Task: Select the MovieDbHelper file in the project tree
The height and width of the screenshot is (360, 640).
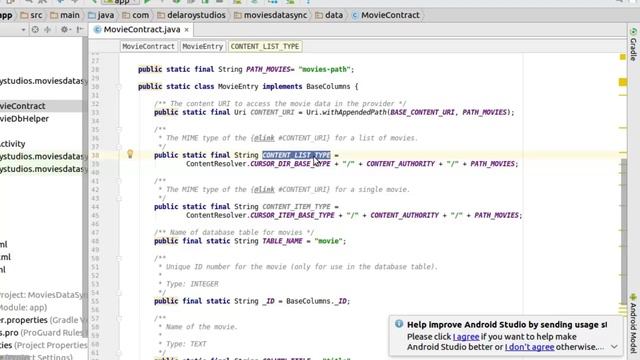Action: tap(24, 119)
